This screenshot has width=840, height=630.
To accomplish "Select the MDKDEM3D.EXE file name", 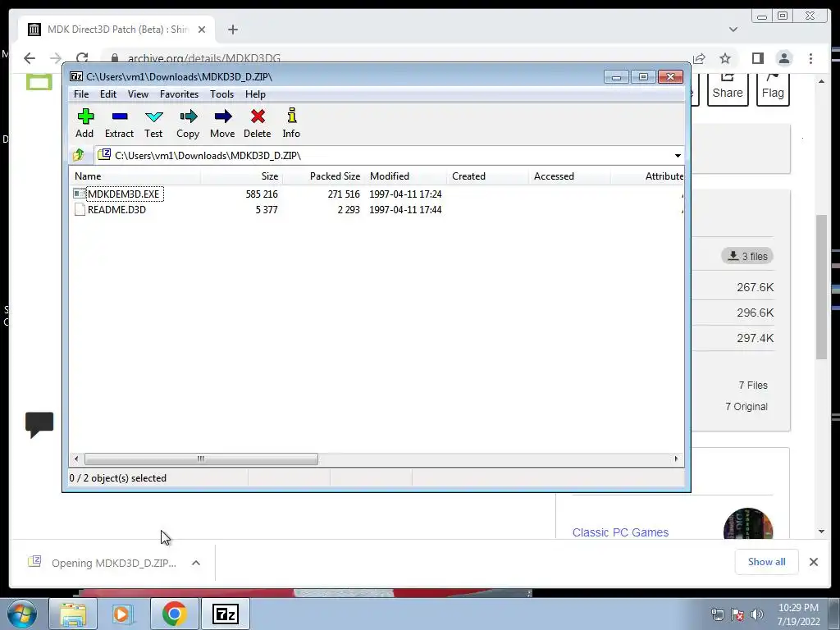I will 124,194.
